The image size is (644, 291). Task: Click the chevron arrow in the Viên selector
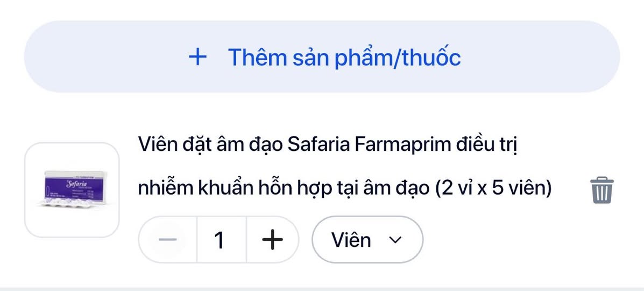395,240
